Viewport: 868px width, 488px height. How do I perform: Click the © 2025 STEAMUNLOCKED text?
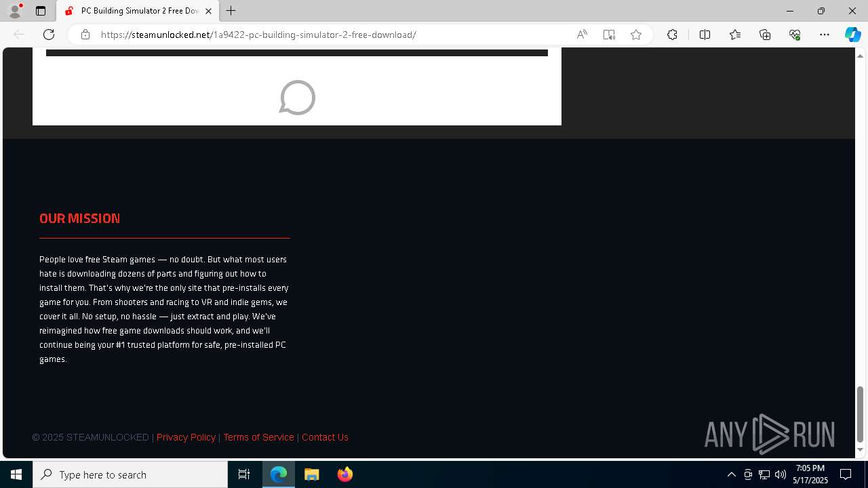click(x=90, y=437)
